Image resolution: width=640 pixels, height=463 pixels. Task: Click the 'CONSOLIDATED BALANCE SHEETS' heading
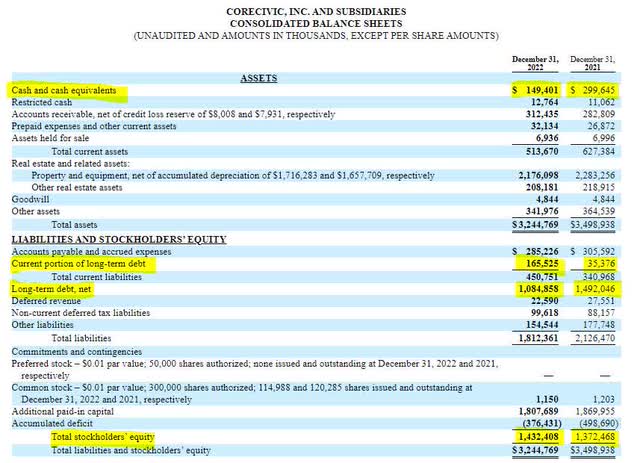(316, 24)
